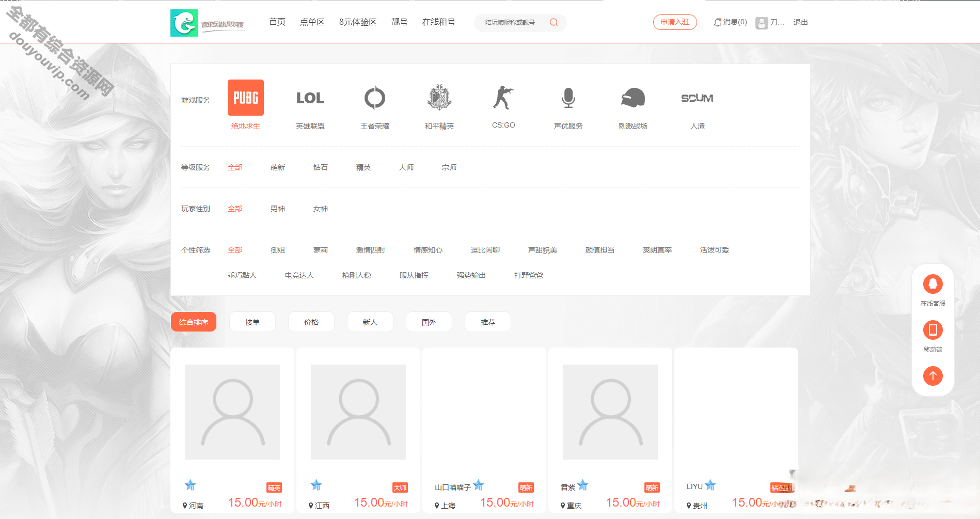Image resolution: width=980 pixels, height=519 pixels.
Task: Select the CS:GO soldier icon
Action: tap(503, 98)
